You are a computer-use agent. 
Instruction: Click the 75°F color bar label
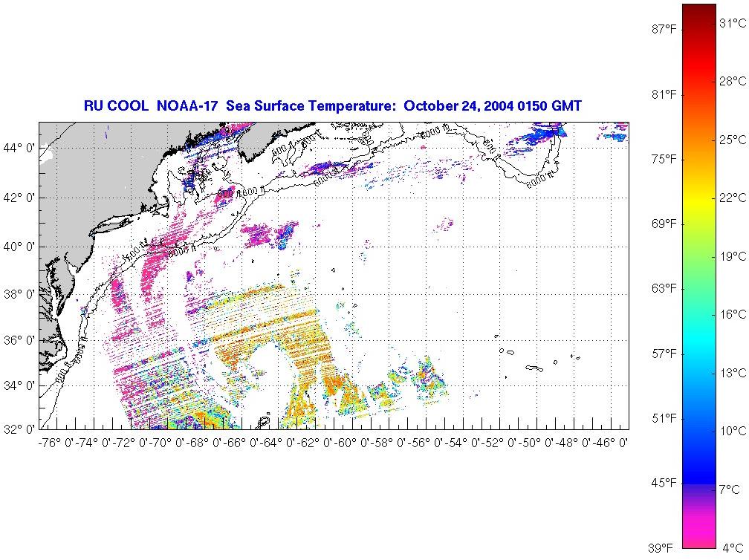coord(664,159)
